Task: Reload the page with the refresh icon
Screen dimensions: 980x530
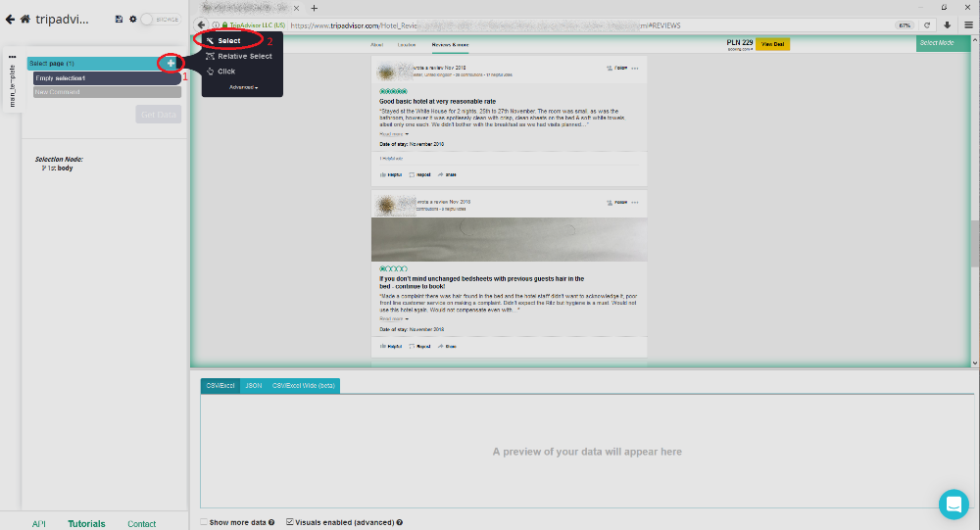Action: tap(927, 25)
